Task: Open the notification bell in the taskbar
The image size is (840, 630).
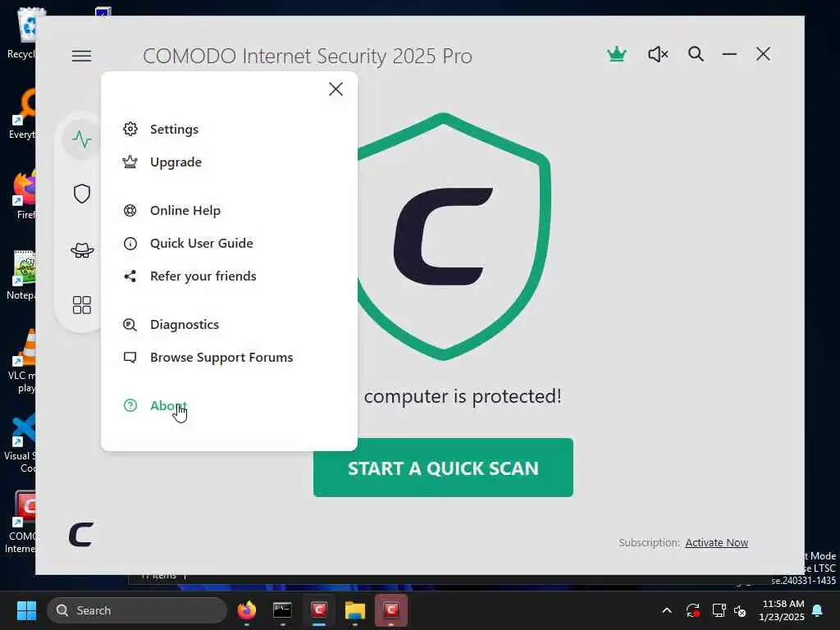Action: (818, 610)
